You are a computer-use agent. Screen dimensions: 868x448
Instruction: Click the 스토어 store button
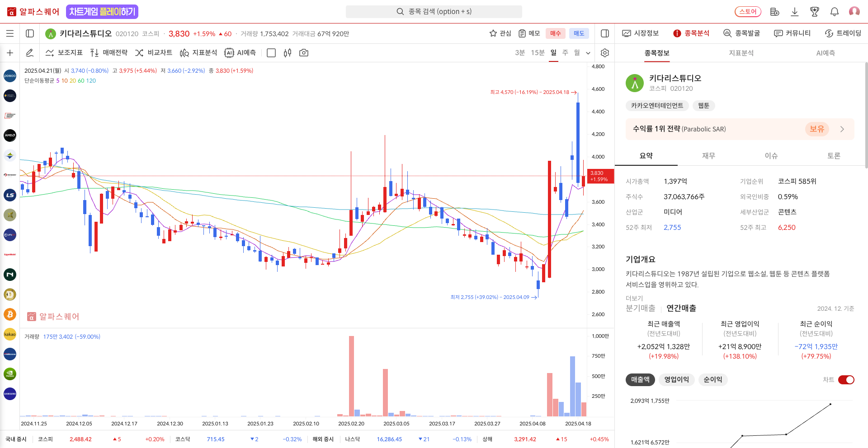pyautogui.click(x=748, y=12)
